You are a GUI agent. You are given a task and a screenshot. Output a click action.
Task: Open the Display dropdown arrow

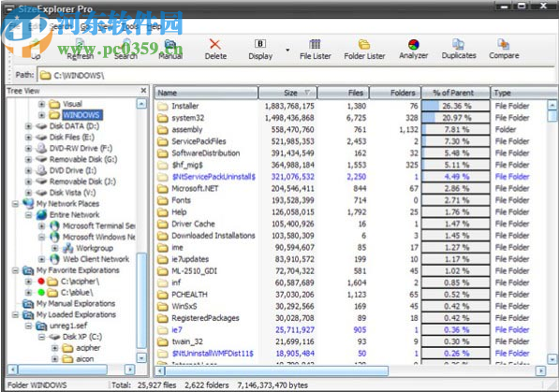coord(287,50)
